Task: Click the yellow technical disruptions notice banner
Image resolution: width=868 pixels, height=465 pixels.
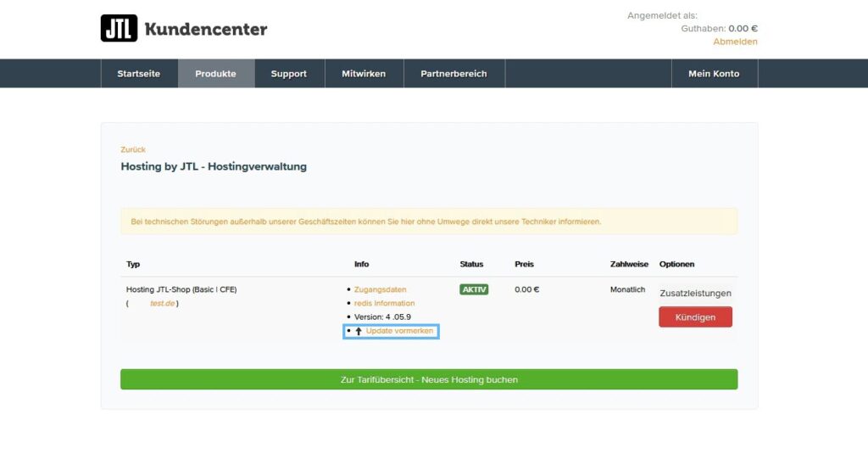Action: pyautogui.click(x=429, y=221)
